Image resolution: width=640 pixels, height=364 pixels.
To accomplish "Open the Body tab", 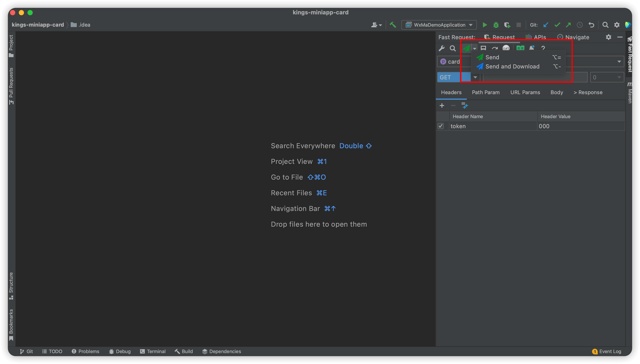I will (556, 92).
